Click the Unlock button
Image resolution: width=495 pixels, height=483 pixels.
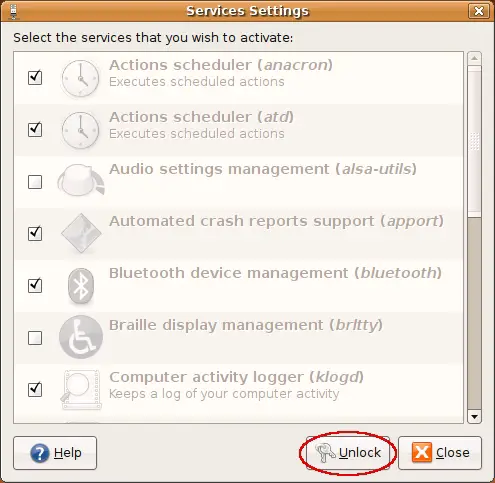348,453
